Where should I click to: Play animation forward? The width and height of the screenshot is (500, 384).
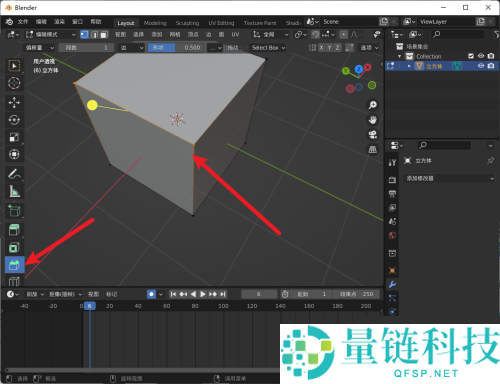pos(203,294)
